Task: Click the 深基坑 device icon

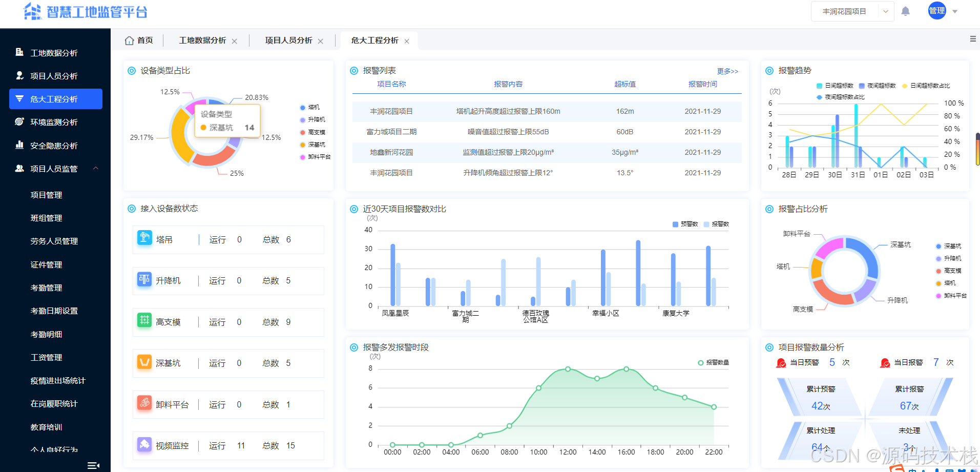Action: (x=144, y=362)
